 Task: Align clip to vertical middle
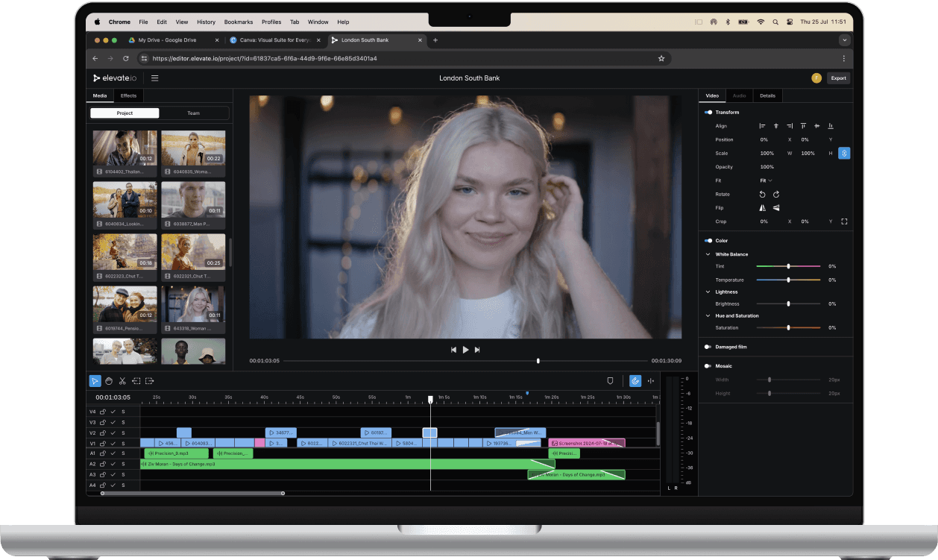(x=817, y=126)
